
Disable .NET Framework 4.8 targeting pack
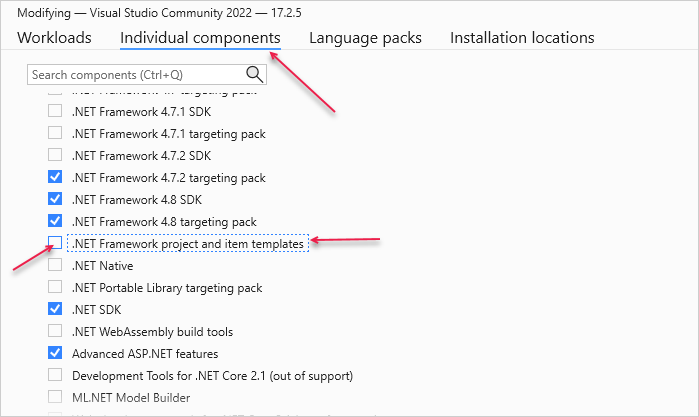pos(55,221)
